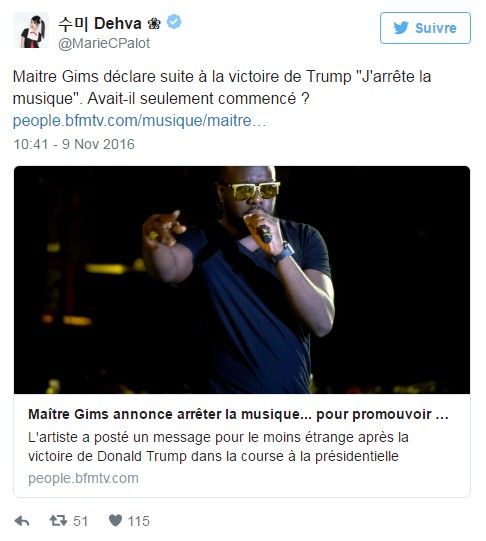The image size is (486, 541).
Task: Click the 10:41 - 9 Nov 2016 timestamp
Action: coord(74,144)
